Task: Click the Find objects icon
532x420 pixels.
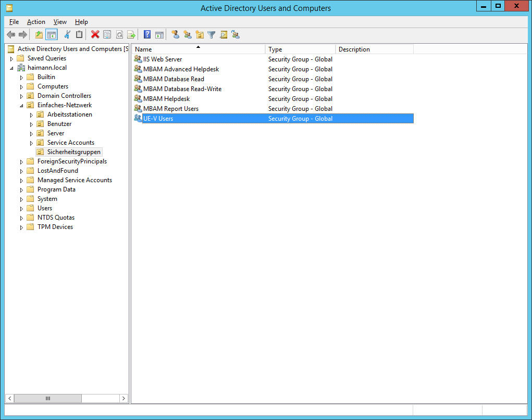Action: tap(224, 34)
